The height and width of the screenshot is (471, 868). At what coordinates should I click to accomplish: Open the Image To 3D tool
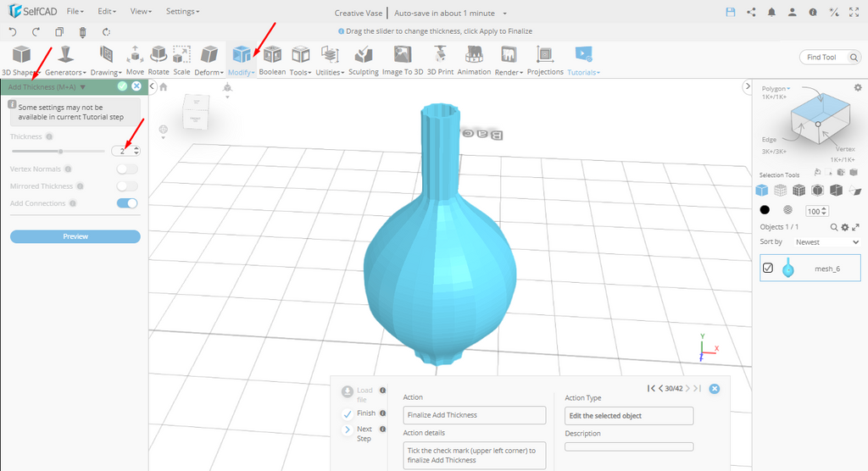point(403,61)
